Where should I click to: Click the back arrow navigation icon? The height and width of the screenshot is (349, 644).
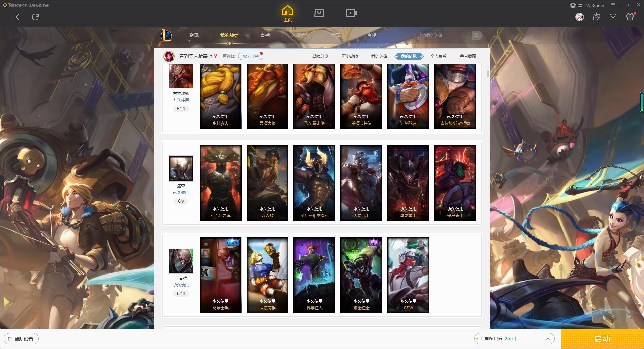point(18,17)
